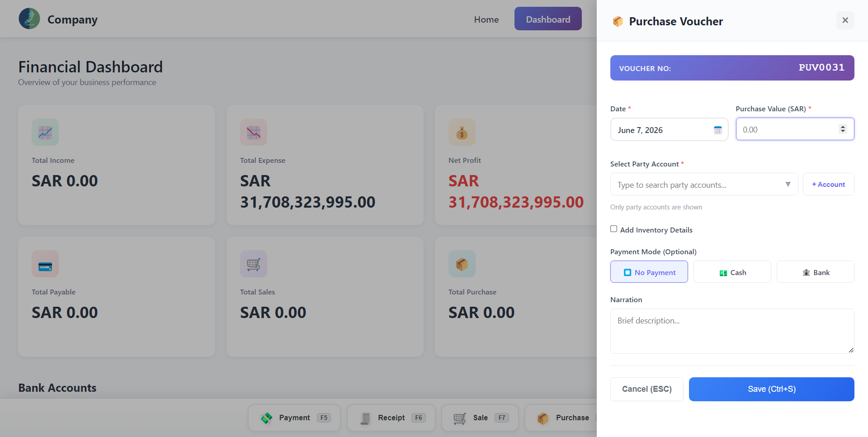Enable Add Inventory Details checkbox
868x437 pixels.
(613, 229)
